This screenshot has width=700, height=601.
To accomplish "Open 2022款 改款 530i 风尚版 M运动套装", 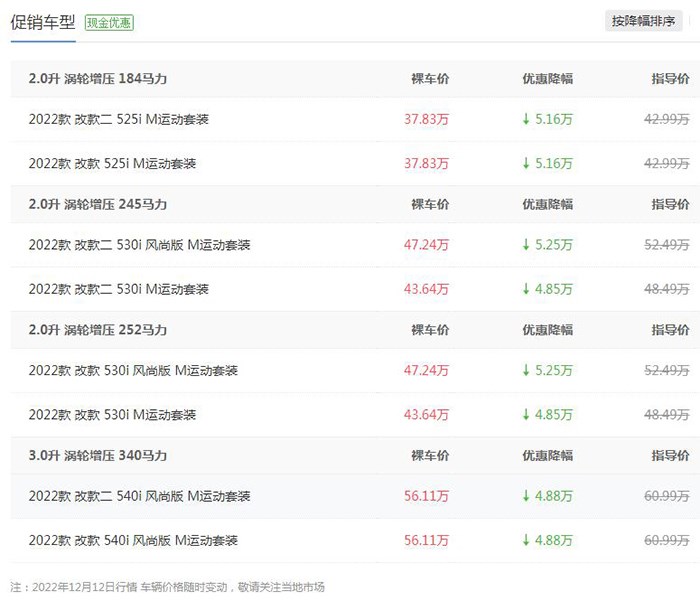I will (x=133, y=370).
